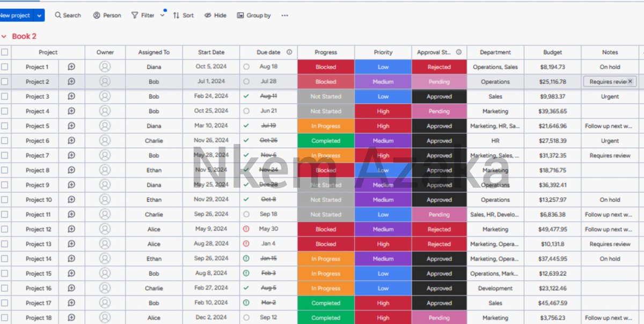Click owner avatar for Project 4
This screenshot has height=324, width=644.
[105, 111]
